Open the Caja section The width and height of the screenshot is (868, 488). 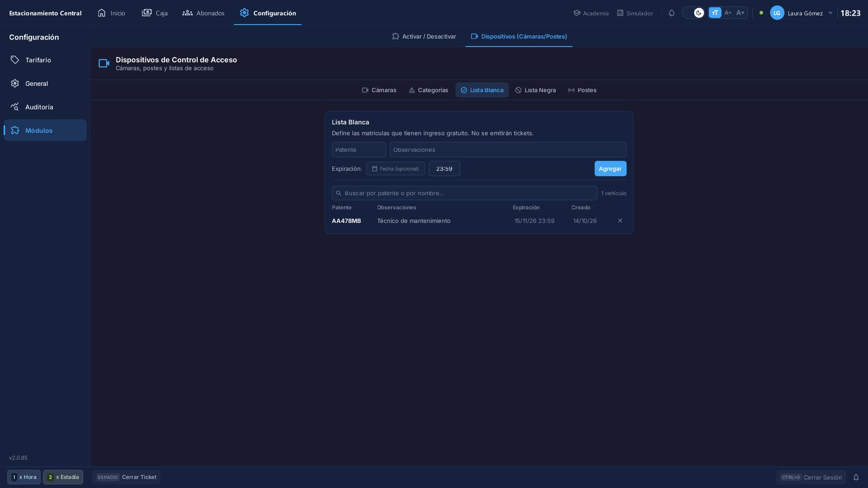(155, 13)
